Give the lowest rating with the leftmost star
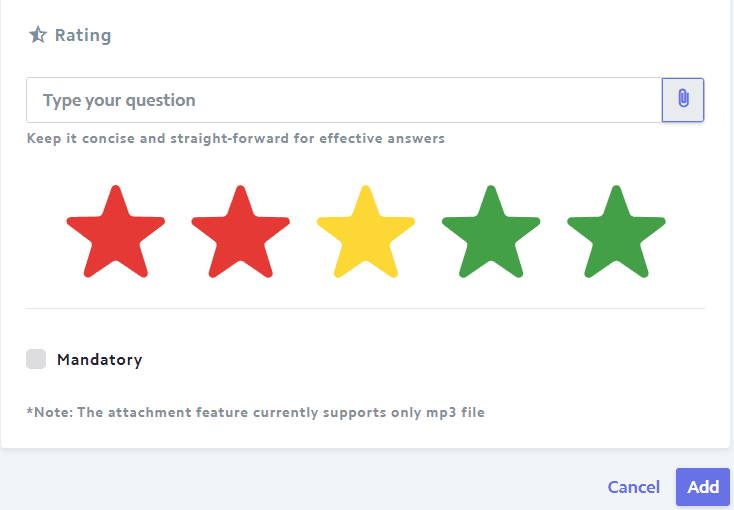 click(116, 231)
